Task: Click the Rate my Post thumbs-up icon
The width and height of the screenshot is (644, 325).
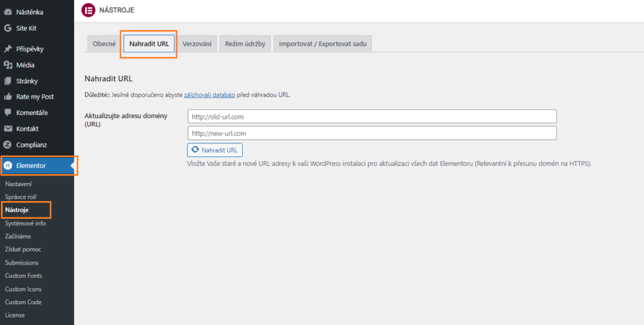Action: 8,97
